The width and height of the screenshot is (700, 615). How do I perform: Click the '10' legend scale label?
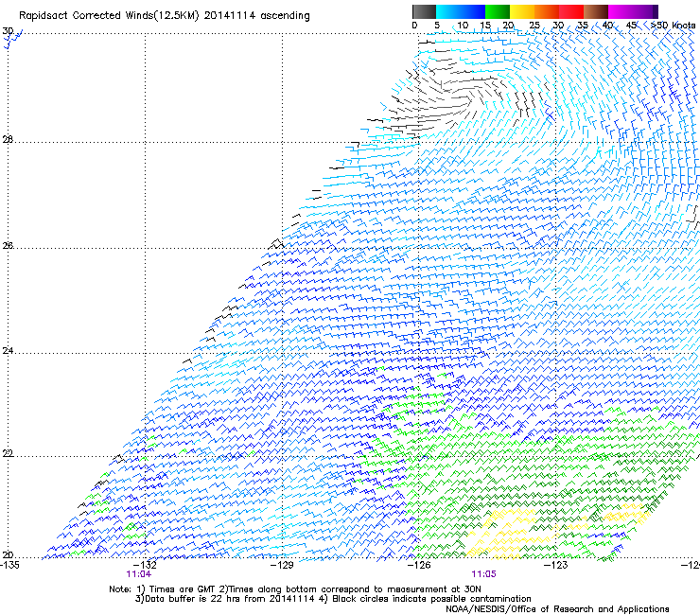point(463,26)
